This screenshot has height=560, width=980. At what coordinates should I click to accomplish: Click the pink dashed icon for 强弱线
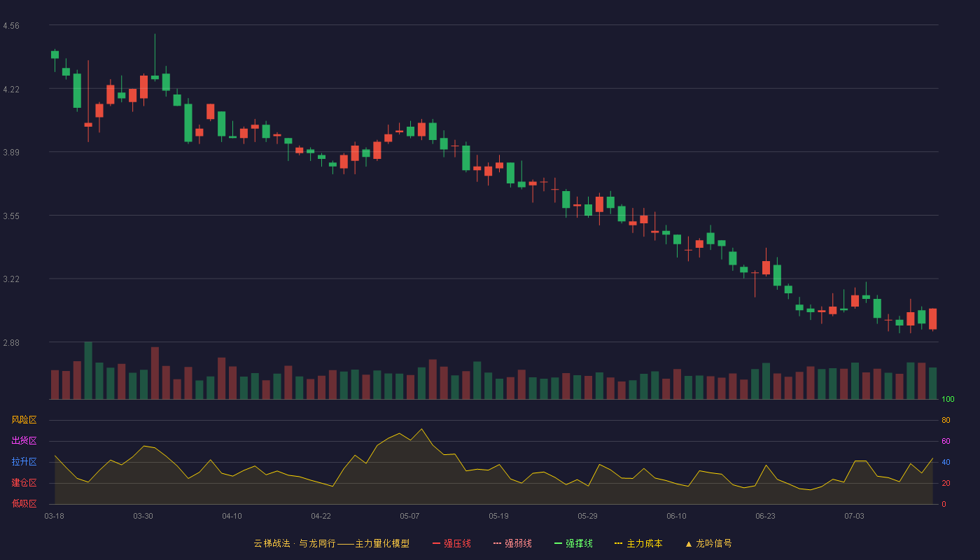497,543
